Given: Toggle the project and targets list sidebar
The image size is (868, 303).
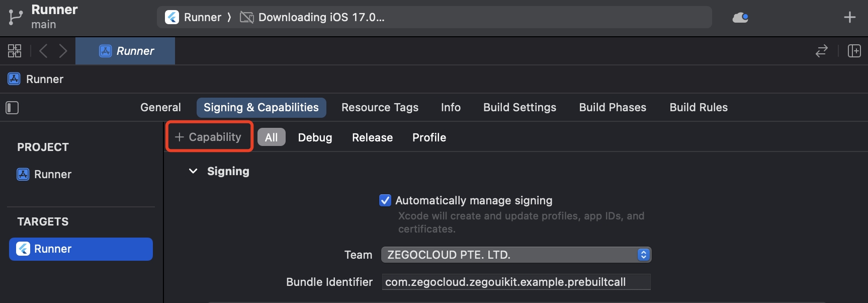Looking at the screenshot, I should tap(12, 108).
